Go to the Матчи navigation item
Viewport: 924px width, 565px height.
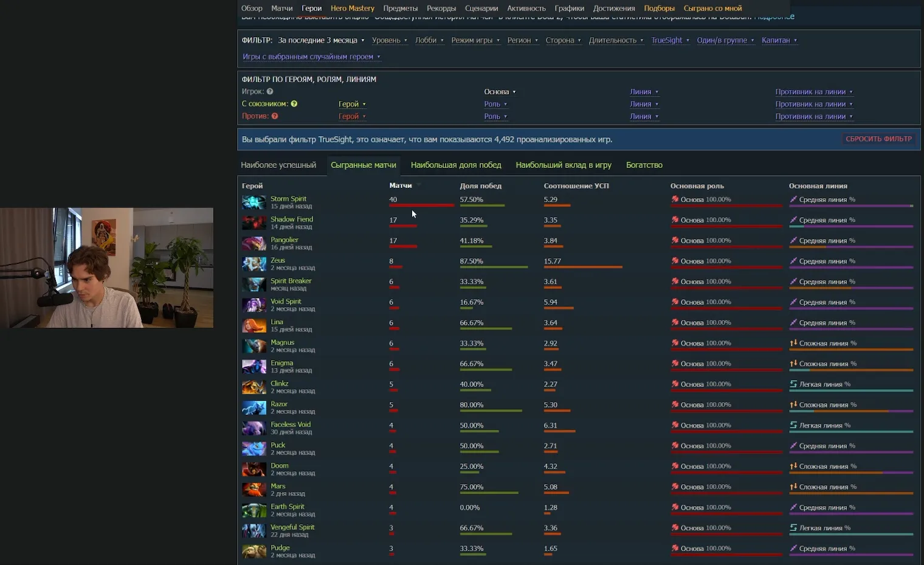coord(282,8)
